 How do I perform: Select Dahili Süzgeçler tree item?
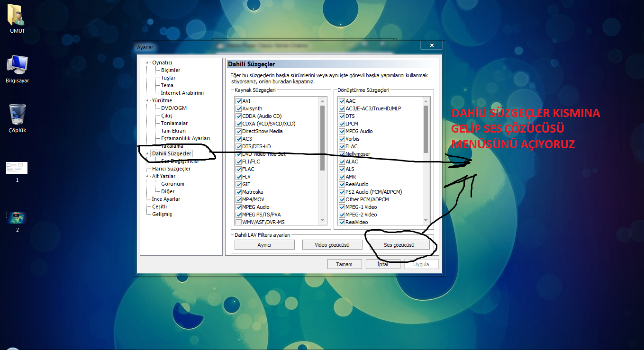pos(172,153)
